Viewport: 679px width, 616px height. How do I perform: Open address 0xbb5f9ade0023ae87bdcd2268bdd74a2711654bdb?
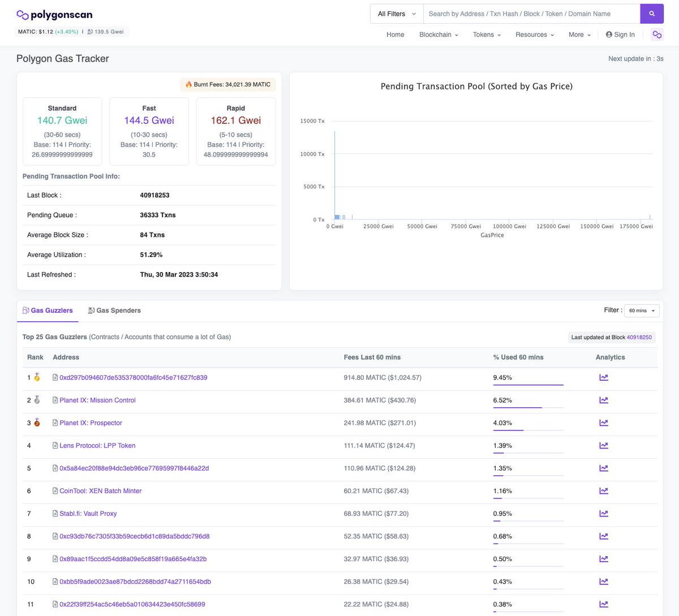(x=135, y=581)
